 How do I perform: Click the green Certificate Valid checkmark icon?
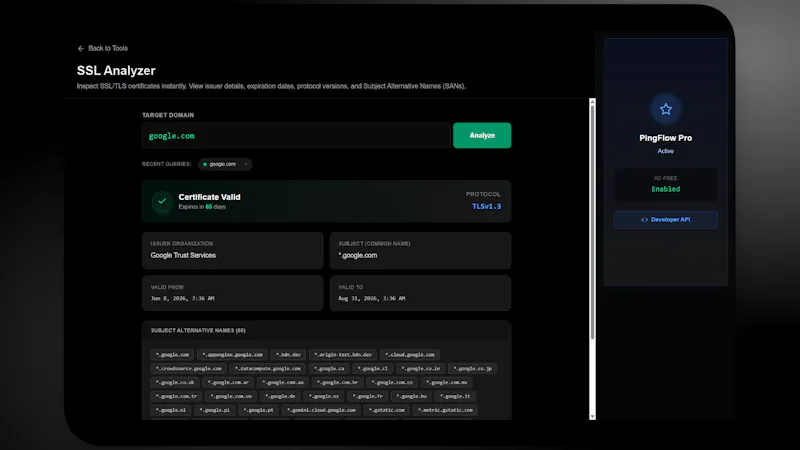click(x=162, y=201)
